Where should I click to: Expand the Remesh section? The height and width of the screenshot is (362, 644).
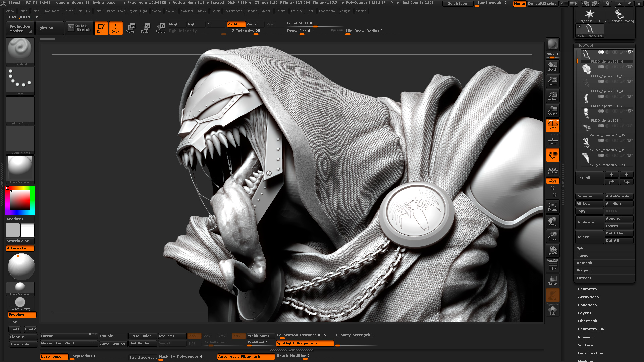coord(584,263)
